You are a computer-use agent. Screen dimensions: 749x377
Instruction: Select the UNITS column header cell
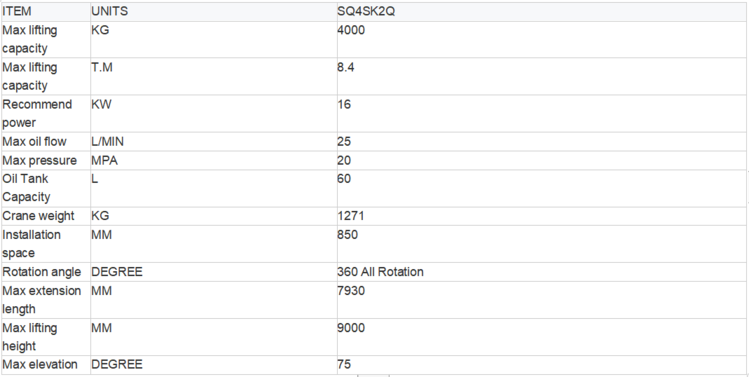click(214, 12)
